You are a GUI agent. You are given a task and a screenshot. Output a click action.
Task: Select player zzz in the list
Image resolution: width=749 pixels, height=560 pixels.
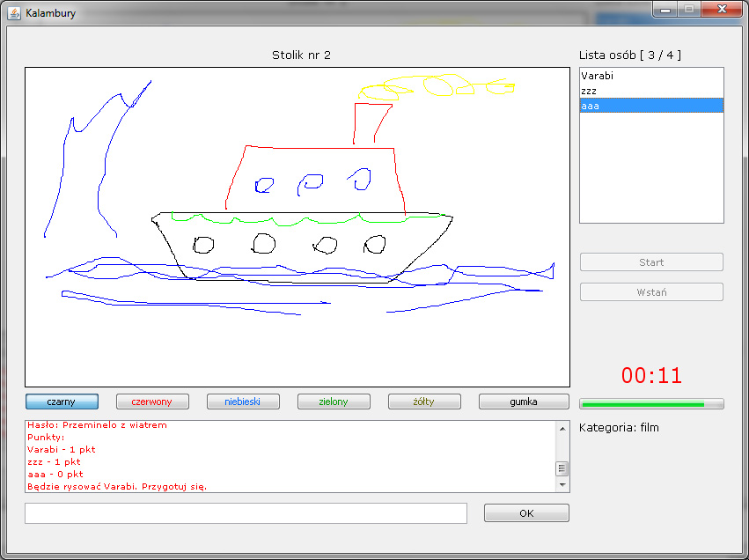(x=650, y=91)
